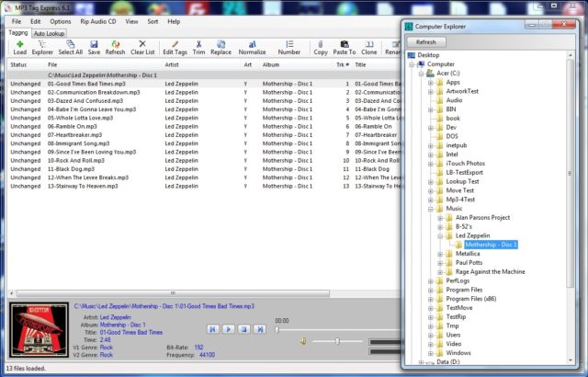Screen dimensions: 588x377
Task: Skip to the previous track
Action: coord(212,329)
